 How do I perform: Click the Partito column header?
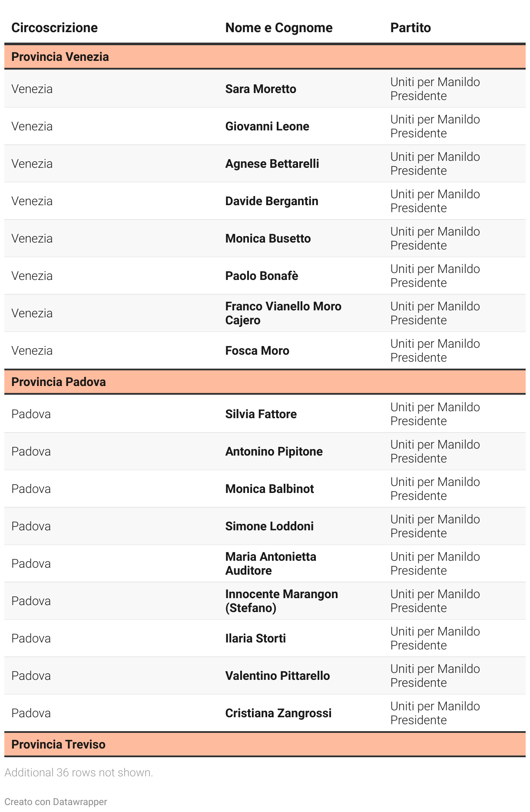[410, 28]
